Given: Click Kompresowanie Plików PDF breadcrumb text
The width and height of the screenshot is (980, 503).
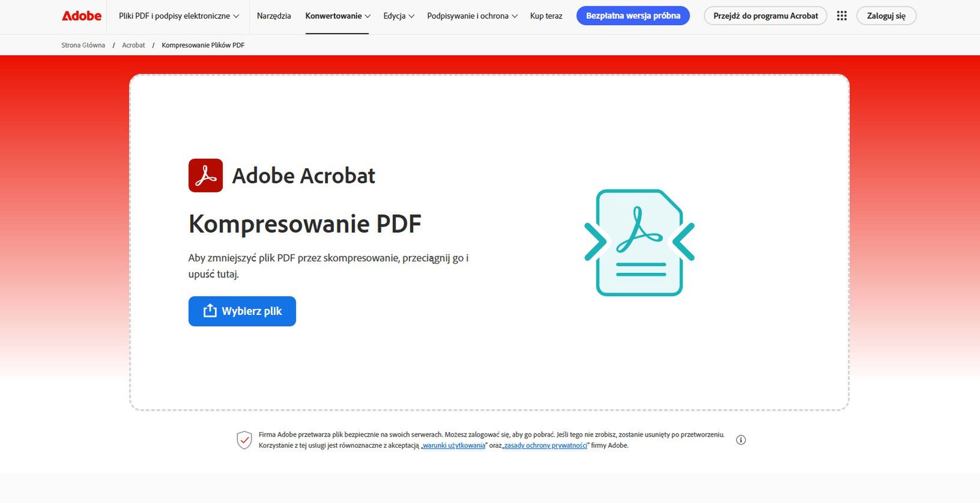Looking at the screenshot, I should pyautogui.click(x=203, y=45).
